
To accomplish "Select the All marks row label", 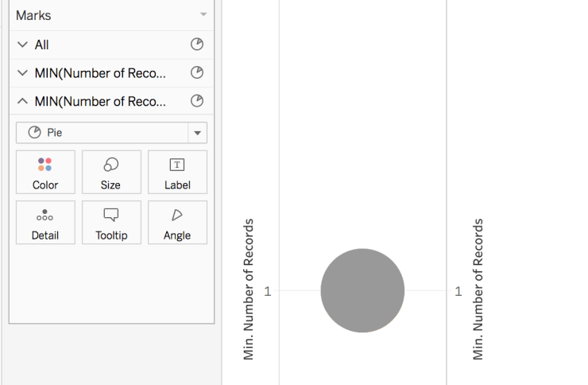I will 42,45.
